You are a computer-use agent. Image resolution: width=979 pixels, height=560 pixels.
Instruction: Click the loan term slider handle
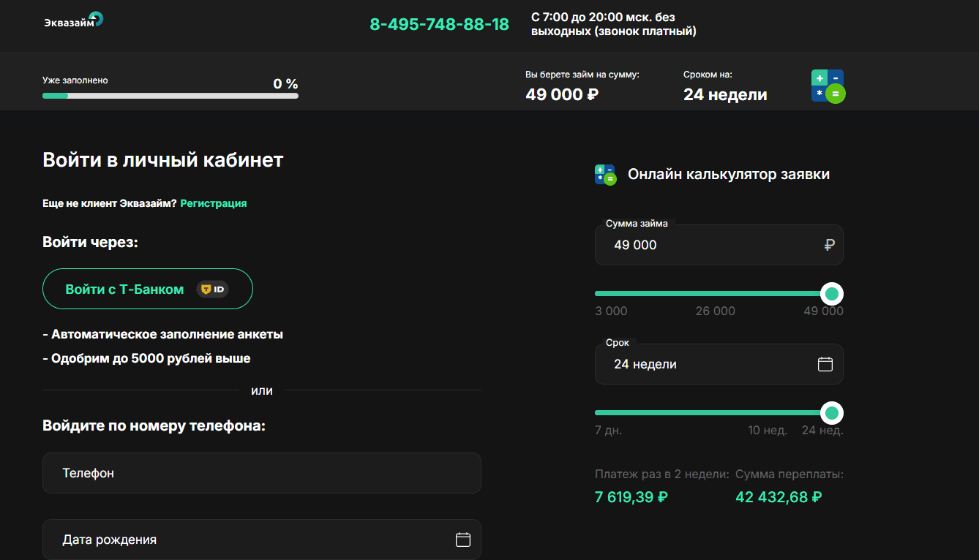[831, 413]
